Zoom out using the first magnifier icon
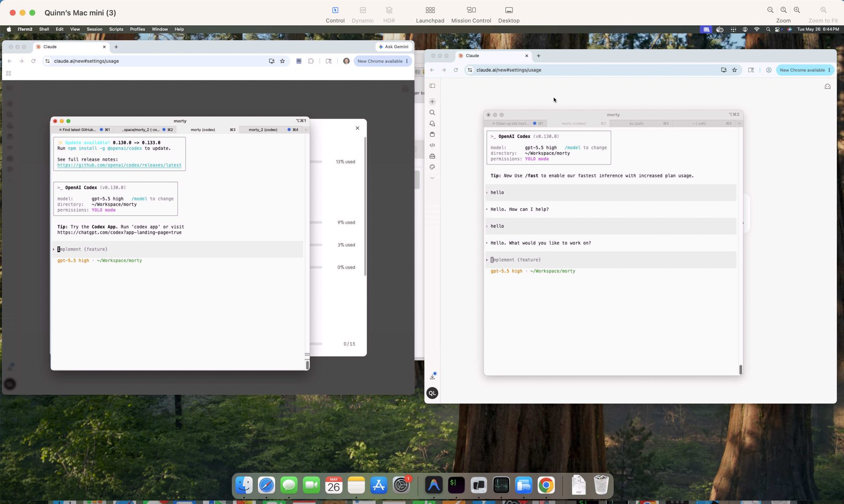This screenshot has width=844, height=504. point(770,10)
